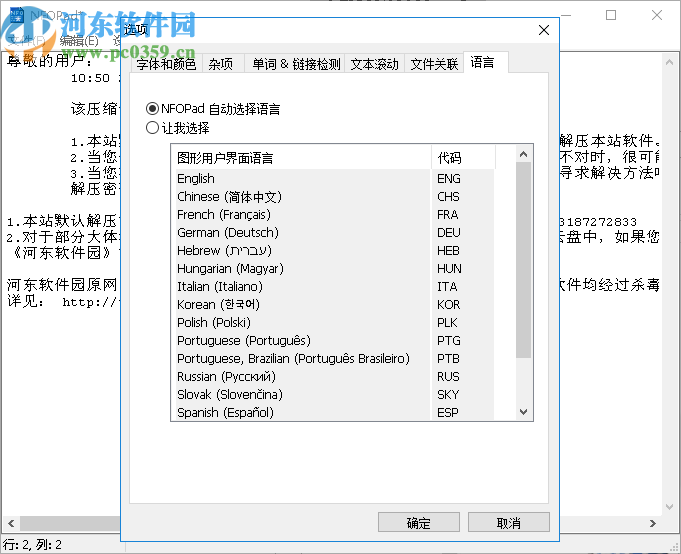Select the Hebrew language row
This screenshot has width=681, height=554.
point(301,251)
